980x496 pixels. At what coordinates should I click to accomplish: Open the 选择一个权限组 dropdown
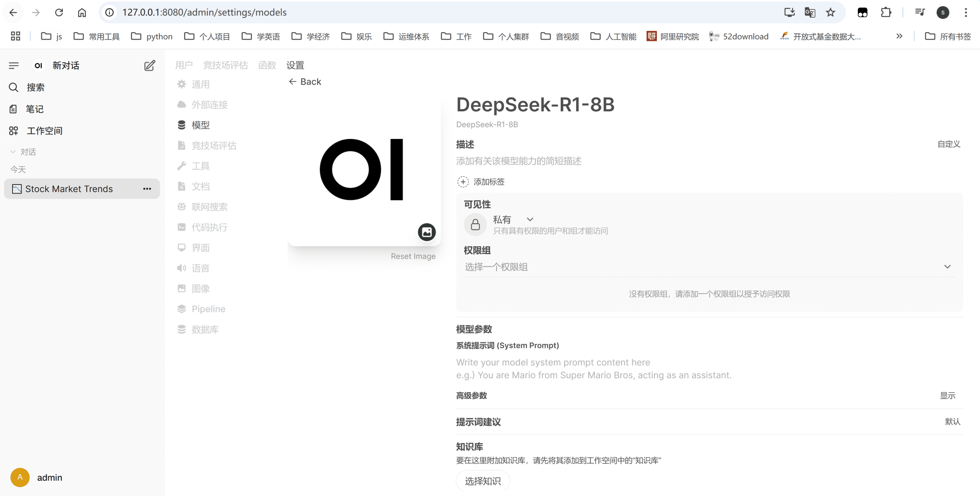tap(709, 267)
